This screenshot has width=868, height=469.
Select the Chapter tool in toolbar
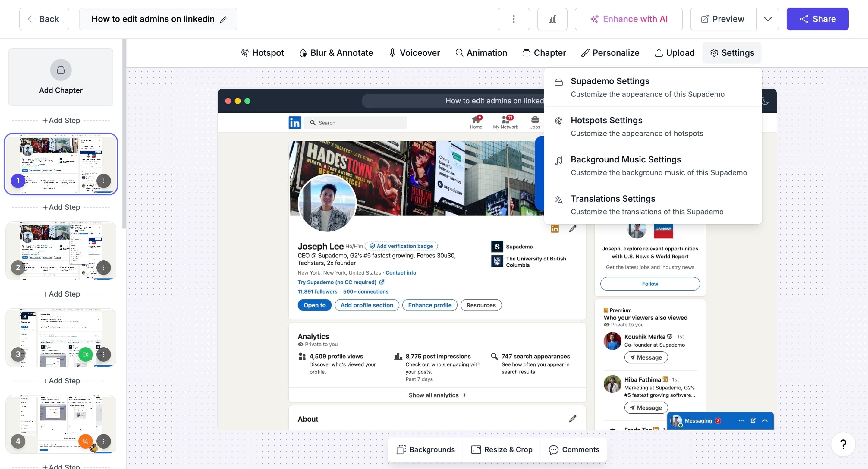coord(544,53)
